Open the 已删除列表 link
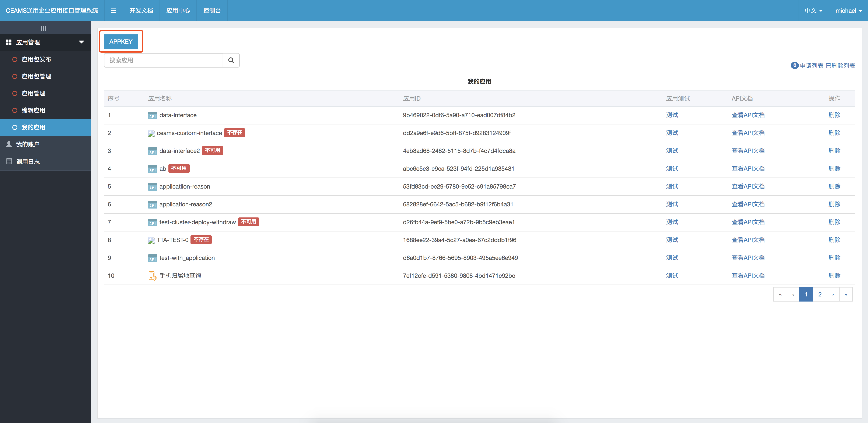The width and height of the screenshot is (868, 423). [840, 65]
